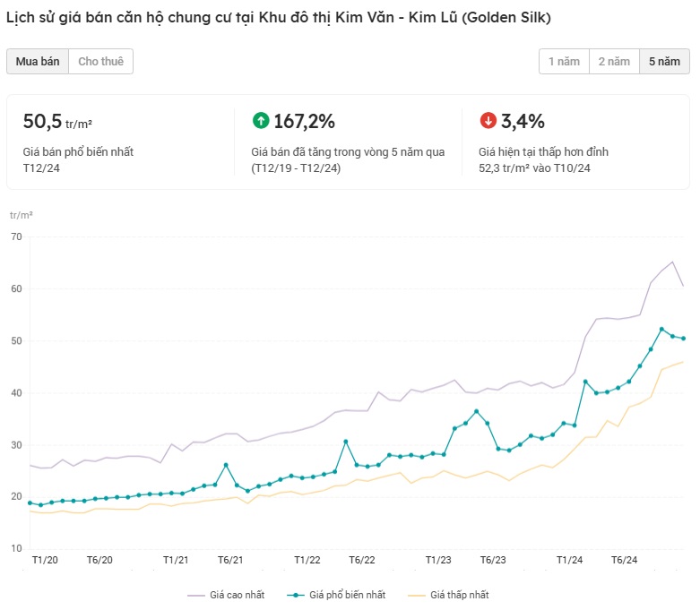Select the '5 năm' time range

click(664, 61)
